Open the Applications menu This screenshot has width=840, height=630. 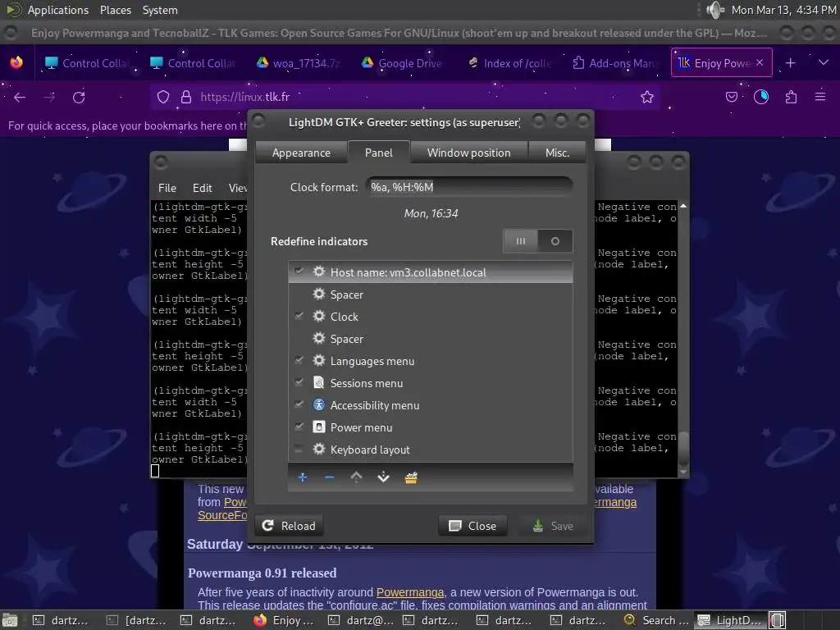pyautogui.click(x=58, y=10)
